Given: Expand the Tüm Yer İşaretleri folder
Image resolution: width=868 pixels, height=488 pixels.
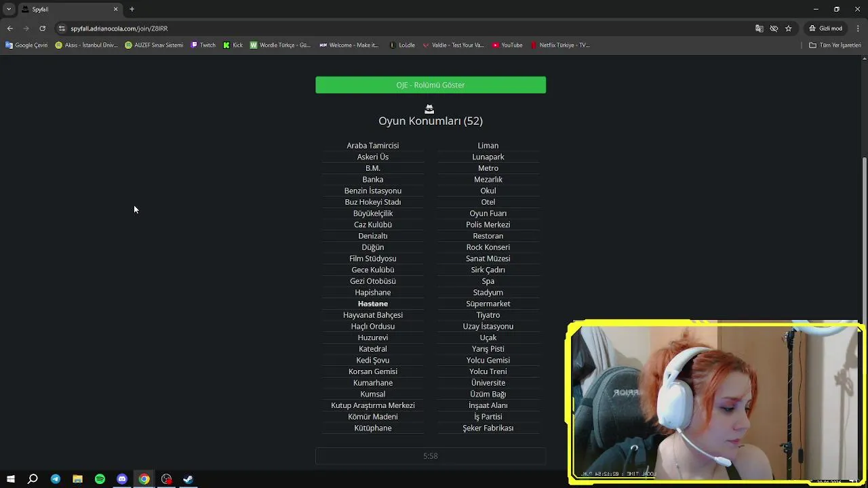Looking at the screenshot, I should pyautogui.click(x=835, y=45).
